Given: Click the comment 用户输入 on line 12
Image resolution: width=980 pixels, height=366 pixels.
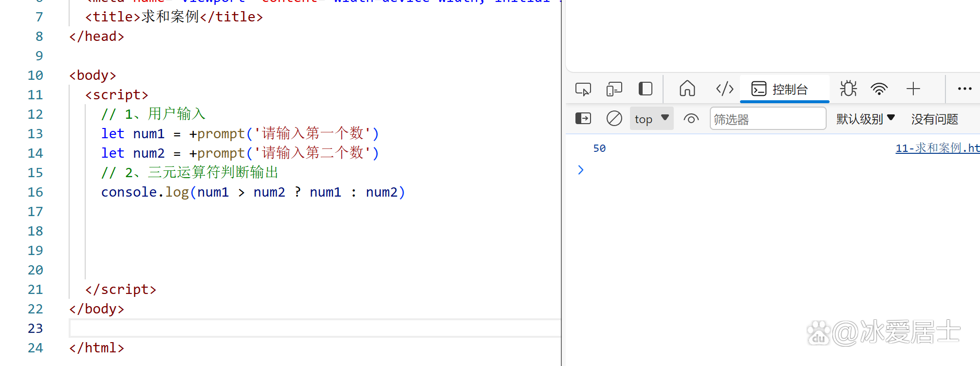Looking at the screenshot, I should click(153, 114).
